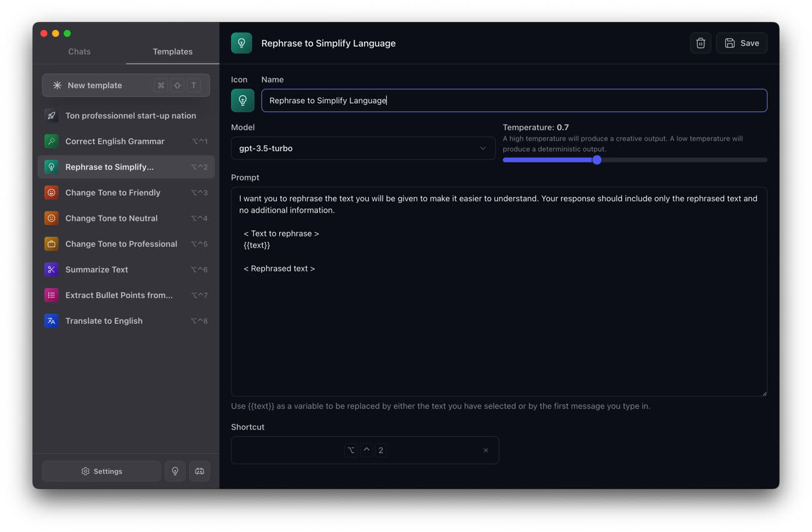Click the Control key glyph in Shortcut field

pos(367,450)
